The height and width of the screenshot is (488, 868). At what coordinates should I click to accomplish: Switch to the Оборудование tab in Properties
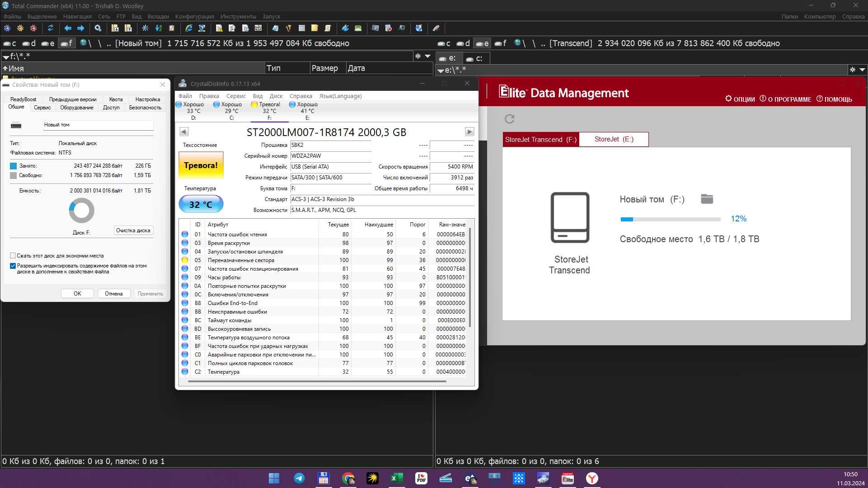tap(77, 108)
